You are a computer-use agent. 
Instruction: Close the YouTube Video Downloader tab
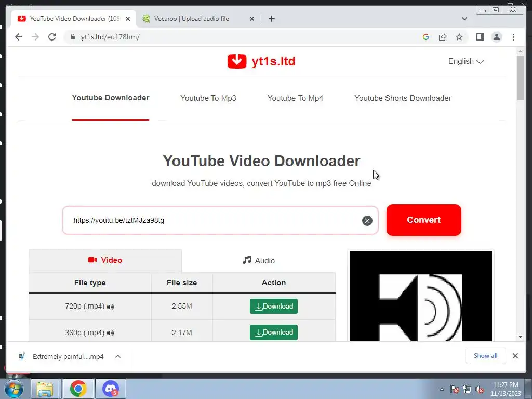click(128, 19)
